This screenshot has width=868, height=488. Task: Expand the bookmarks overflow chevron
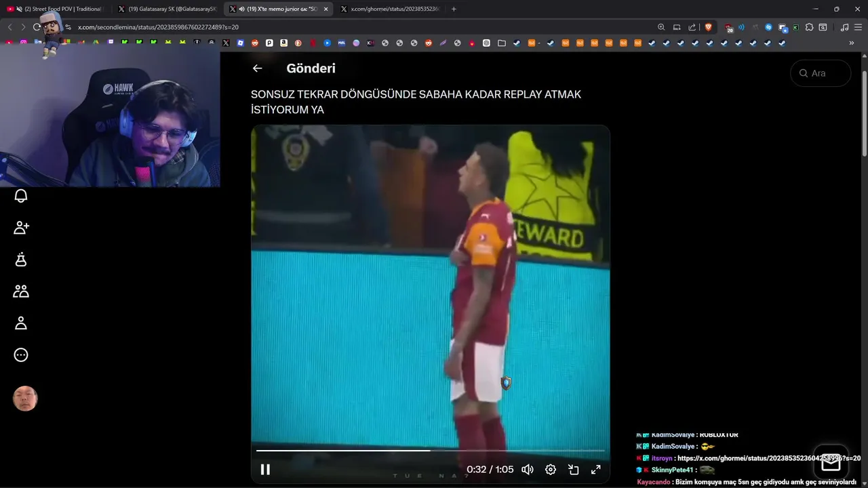pyautogui.click(x=852, y=43)
